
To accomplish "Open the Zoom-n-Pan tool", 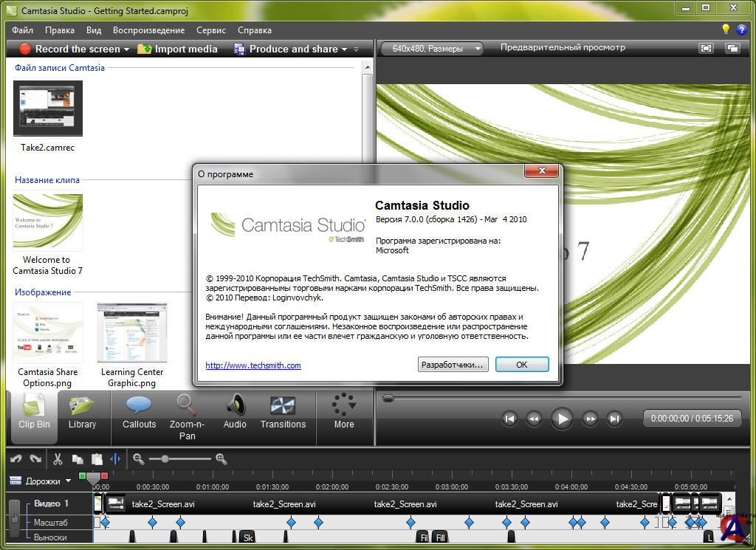I will [187, 415].
